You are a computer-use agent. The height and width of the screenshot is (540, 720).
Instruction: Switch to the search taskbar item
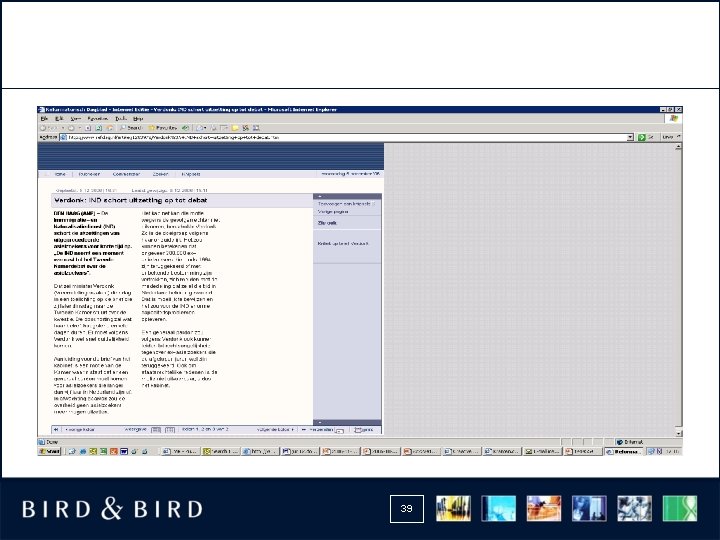tap(220, 451)
